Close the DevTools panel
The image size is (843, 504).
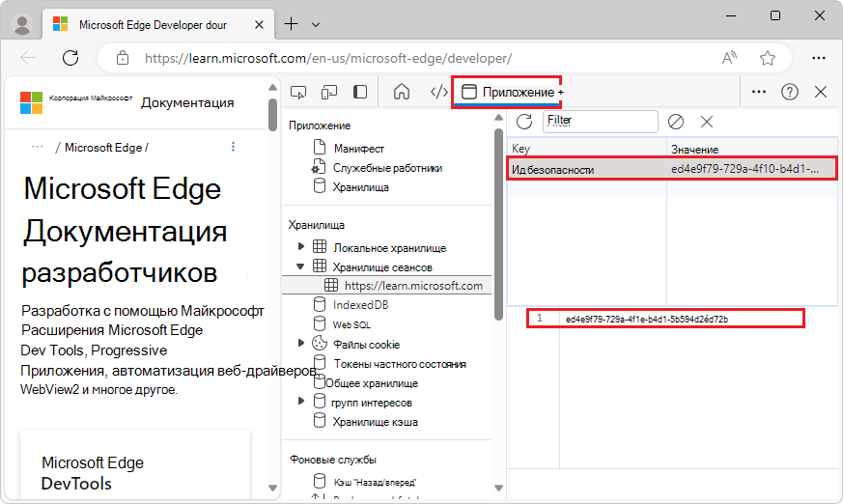[821, 92]
